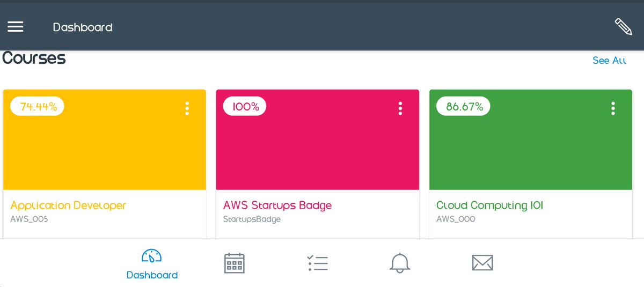The width and height of the screenshot is (644, 287).
Task: Open the AWS Startups Badge course title
Action: 277,205
